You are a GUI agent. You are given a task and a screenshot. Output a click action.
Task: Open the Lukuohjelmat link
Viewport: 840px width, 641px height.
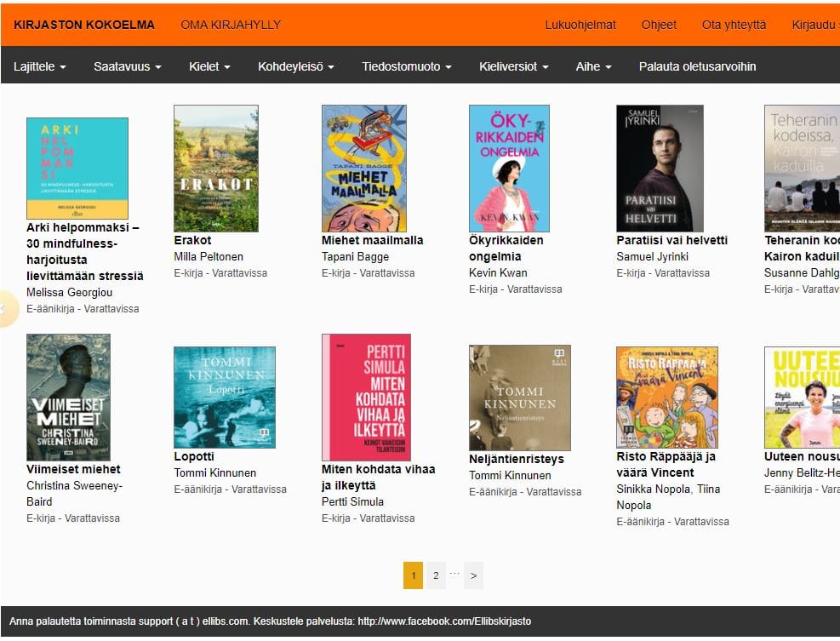(x=580, y=25)
